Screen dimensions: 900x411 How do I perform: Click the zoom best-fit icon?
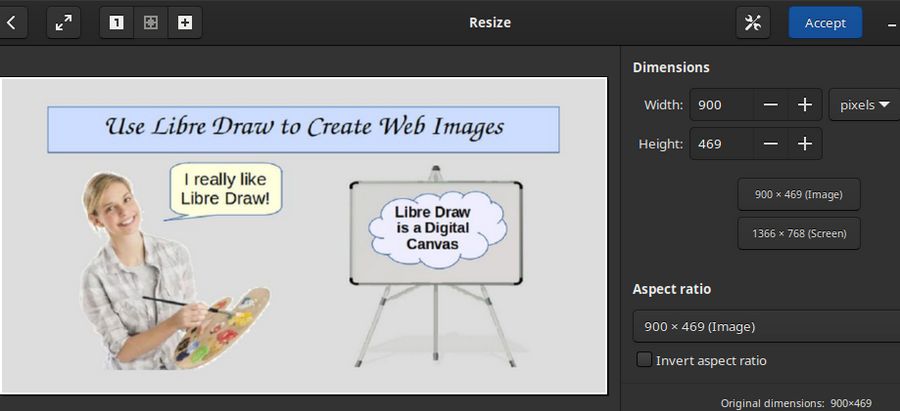click(151, 23)
